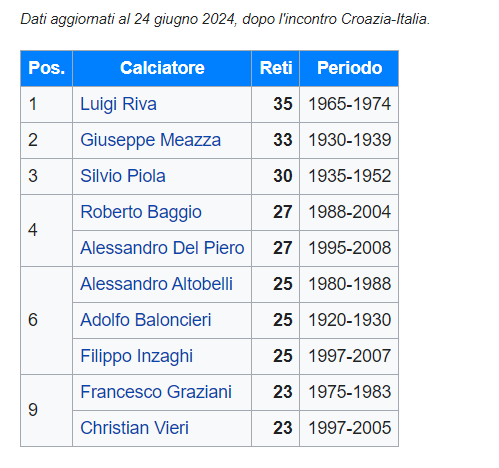
Task: Open the Filippo Inzaghi link
Action: click(x=136, y=356)
